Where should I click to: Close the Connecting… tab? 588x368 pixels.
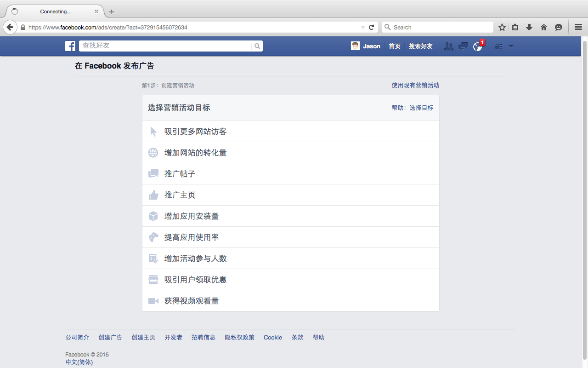coord(96,11)
